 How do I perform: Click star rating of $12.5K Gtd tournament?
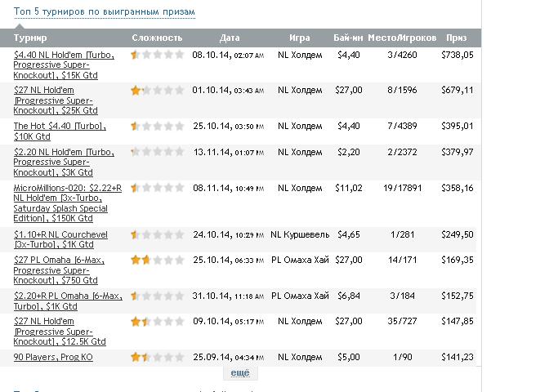157,322
